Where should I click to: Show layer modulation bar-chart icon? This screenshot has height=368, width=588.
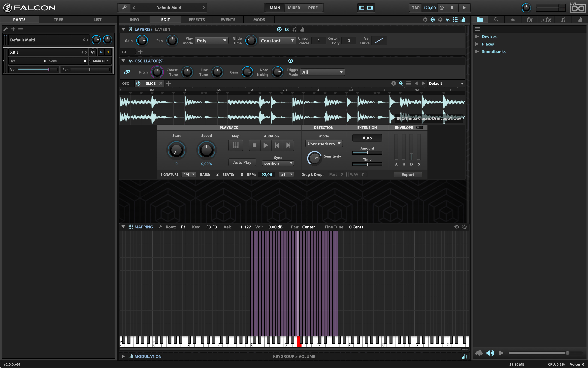302,29
